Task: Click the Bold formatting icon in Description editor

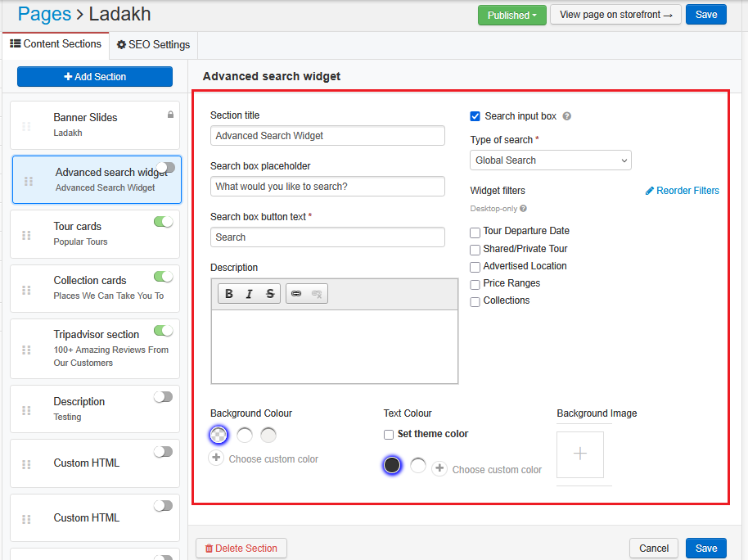Action: pyautogui.click(x=229, y=294)
